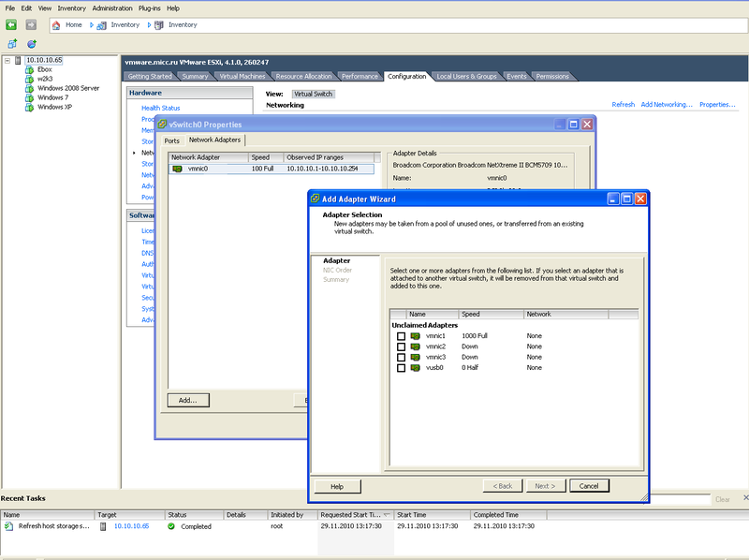Click the Status column header in Recent Tasks

pyautogui.click(x=195, y=515)
